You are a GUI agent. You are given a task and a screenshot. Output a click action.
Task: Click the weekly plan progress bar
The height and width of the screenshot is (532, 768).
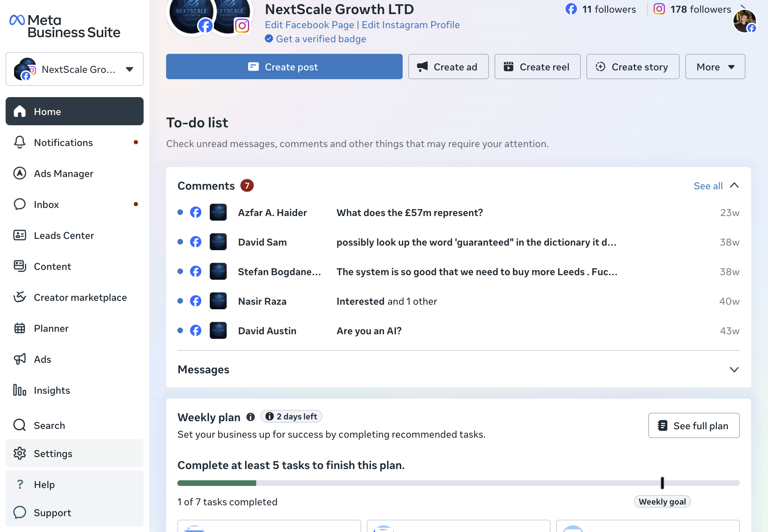(459, 483)
